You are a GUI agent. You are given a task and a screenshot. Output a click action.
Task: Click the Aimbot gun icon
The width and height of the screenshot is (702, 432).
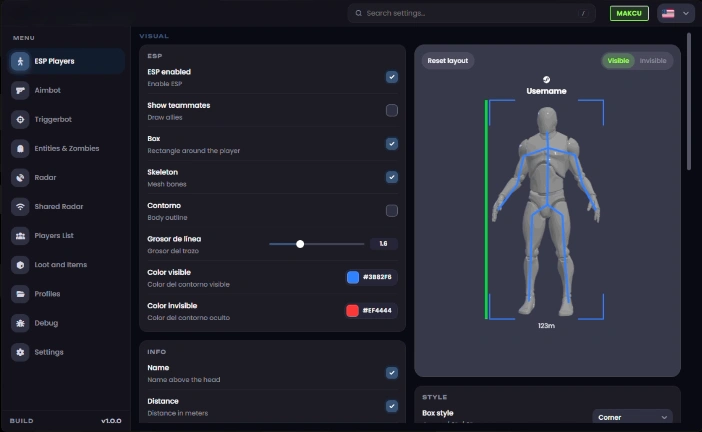pyautogui.click(x=20, y=90)
